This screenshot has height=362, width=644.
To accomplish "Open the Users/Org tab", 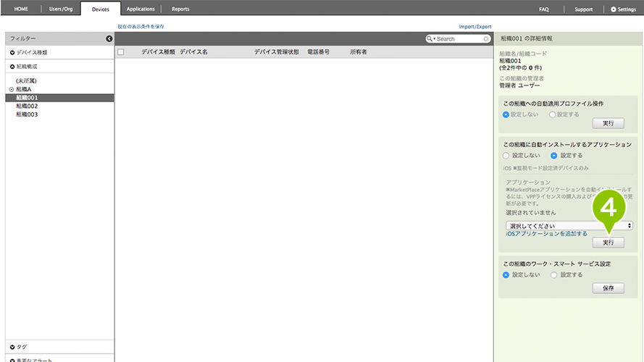I will pos(61,9).
